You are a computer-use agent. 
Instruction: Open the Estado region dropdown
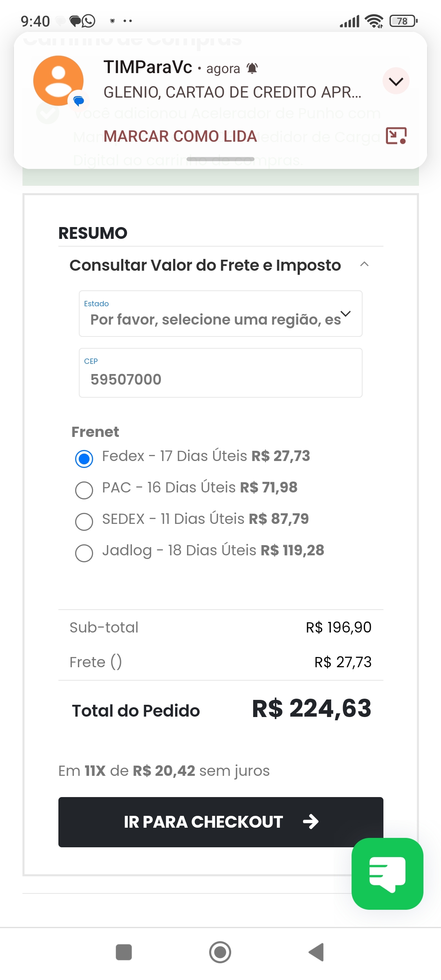click(220, 314)
